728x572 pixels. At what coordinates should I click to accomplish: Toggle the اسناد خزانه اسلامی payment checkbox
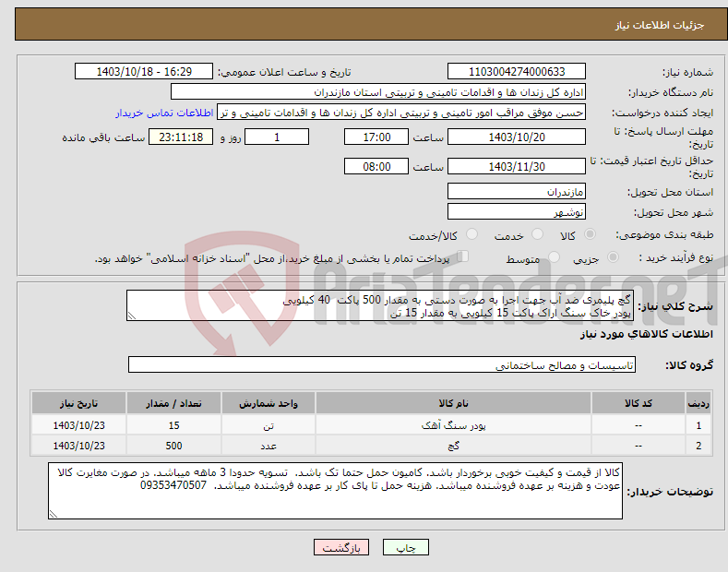(x=463, y=256)
